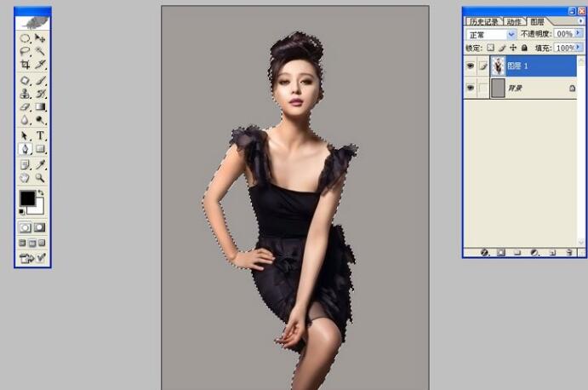The image size is (588, 390).
Task: Select the Rectangle shape tool
Action: (x=40, y=149)
